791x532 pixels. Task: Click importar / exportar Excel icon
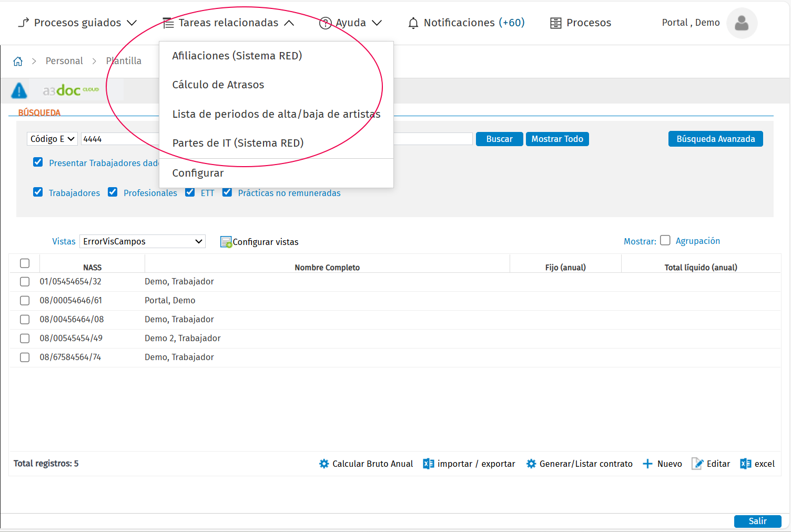click(x=429, y=464)
